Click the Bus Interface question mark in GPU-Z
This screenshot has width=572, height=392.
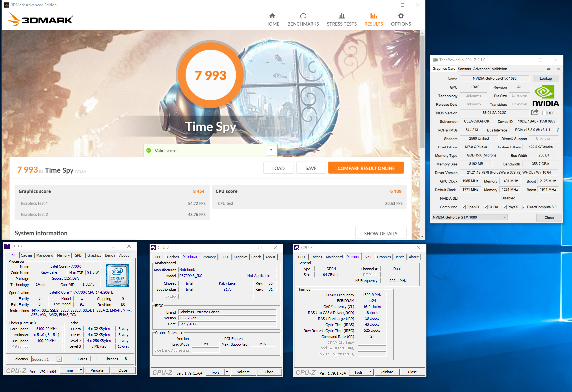tap(558, 130)
